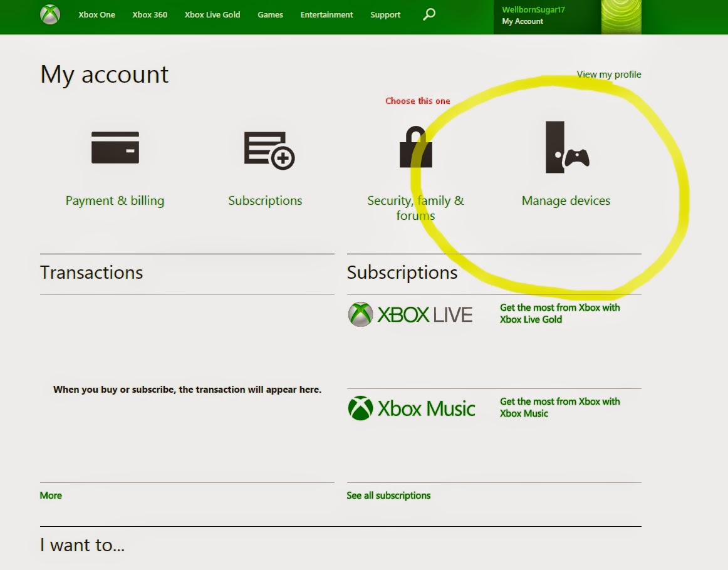Viewport: 728px width, 570px height.
Task: Click the Security, family & forums padlock icon
Action: coord(415,150)
